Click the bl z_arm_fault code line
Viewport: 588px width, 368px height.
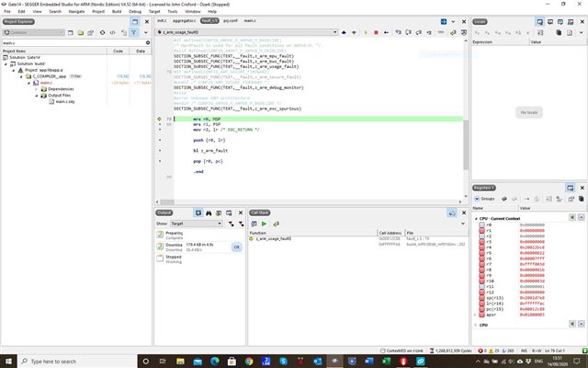[210, 151]
